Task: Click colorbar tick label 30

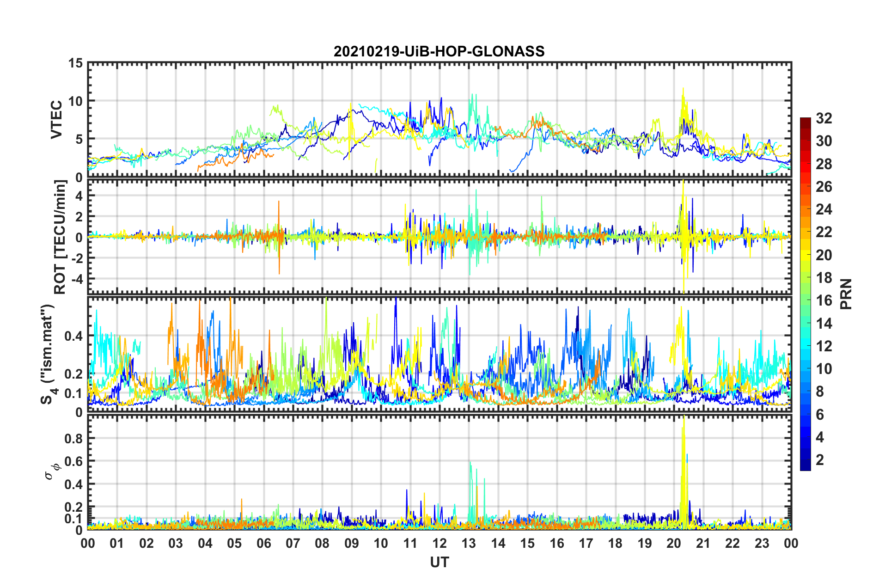Action: [824, 141]
